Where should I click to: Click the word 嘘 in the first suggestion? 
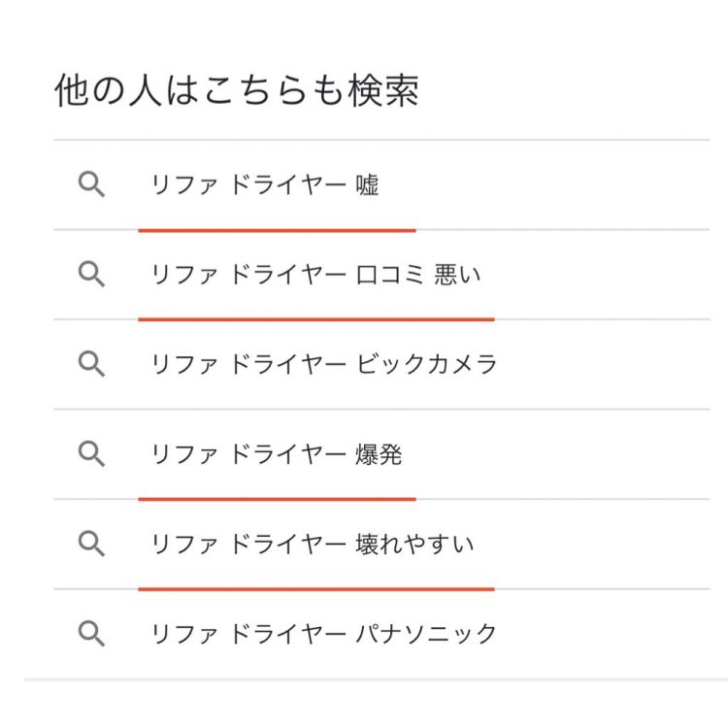point(367,184)
